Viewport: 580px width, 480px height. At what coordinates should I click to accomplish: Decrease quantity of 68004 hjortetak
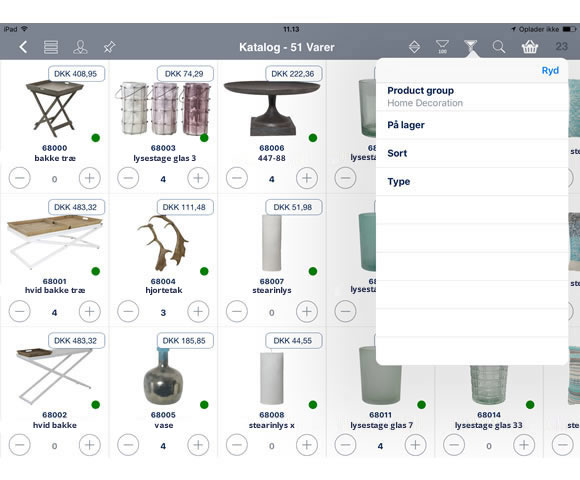(128, 312)
